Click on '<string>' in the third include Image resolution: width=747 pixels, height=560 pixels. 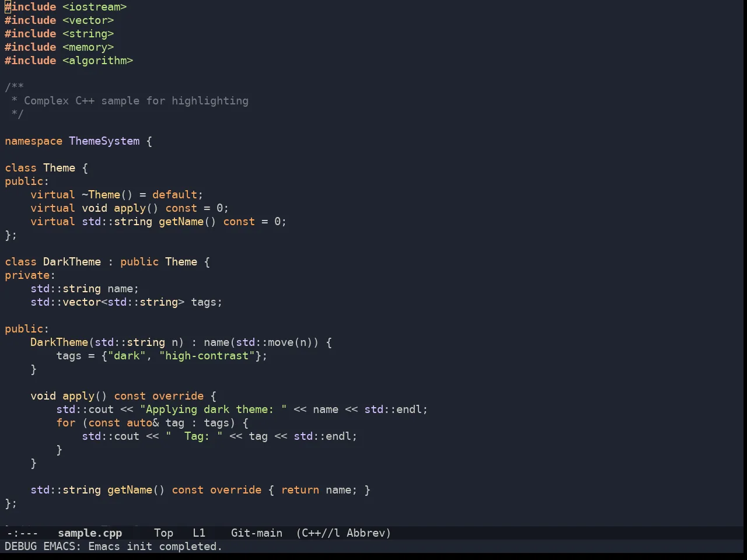(88, 34)
